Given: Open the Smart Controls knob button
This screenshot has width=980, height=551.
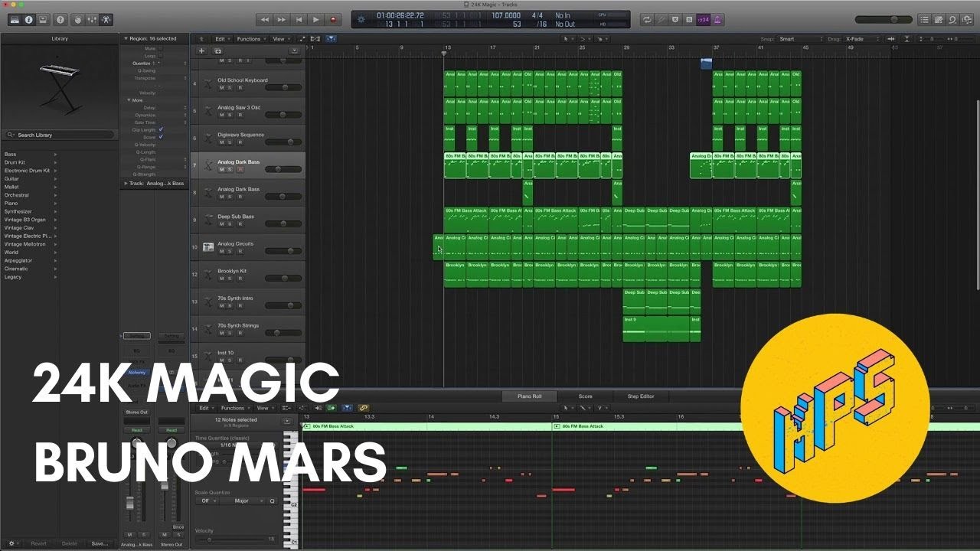Looking at the screenshot, I should coord(80,19).
